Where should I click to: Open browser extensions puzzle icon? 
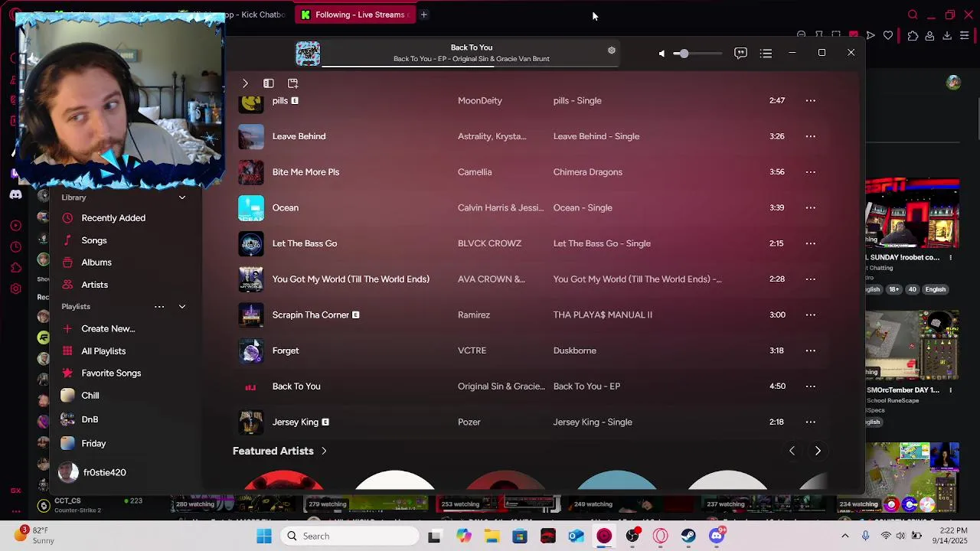(x=913, y=35)
